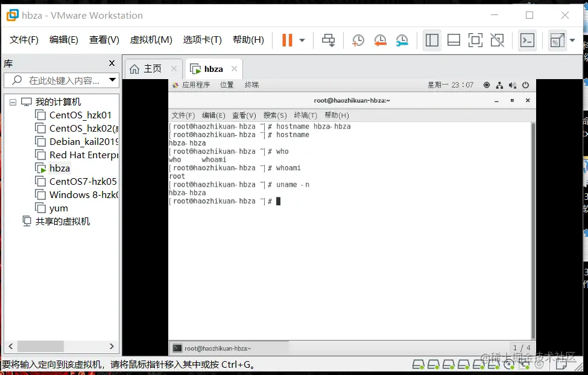Open the console view icon
The image size is (588, 375).
click(x=527, y=40)
